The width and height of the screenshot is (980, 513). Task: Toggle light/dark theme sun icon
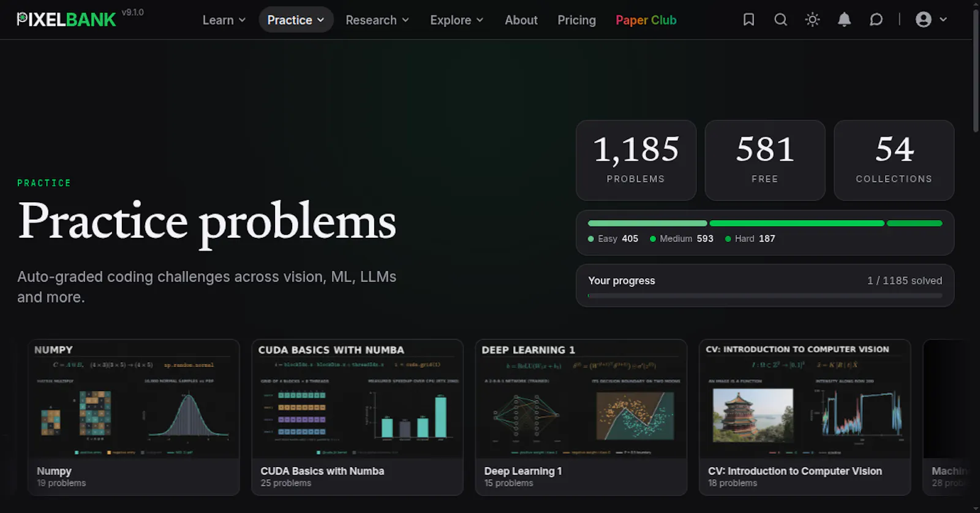[812, 20]
